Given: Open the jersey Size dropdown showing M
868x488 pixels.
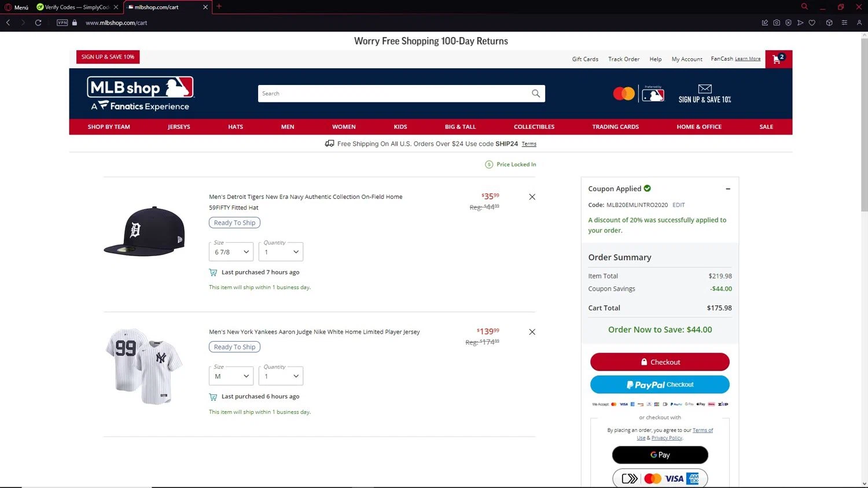Looking at the screenshot, I should click(x=231, y=376).
